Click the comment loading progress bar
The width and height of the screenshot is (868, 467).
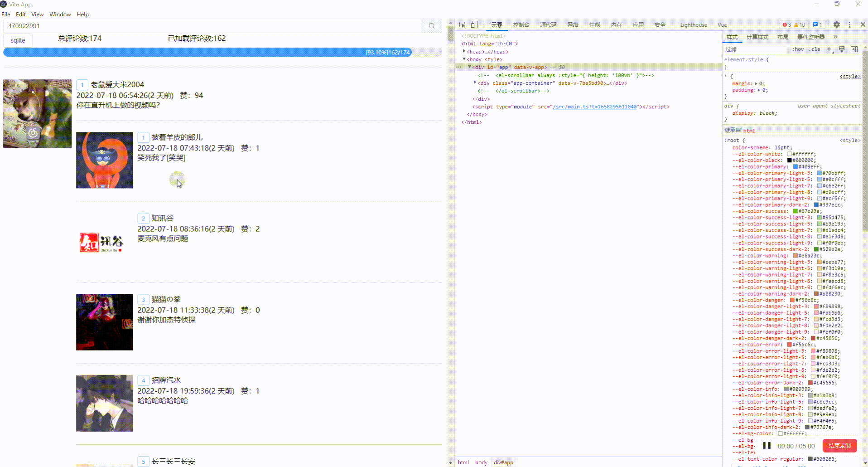click(x=222, y=52)
